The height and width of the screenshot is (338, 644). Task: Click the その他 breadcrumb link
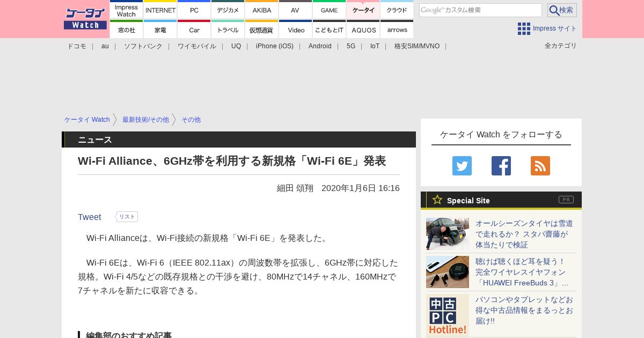pyautogui.click(x=191, y=120)
